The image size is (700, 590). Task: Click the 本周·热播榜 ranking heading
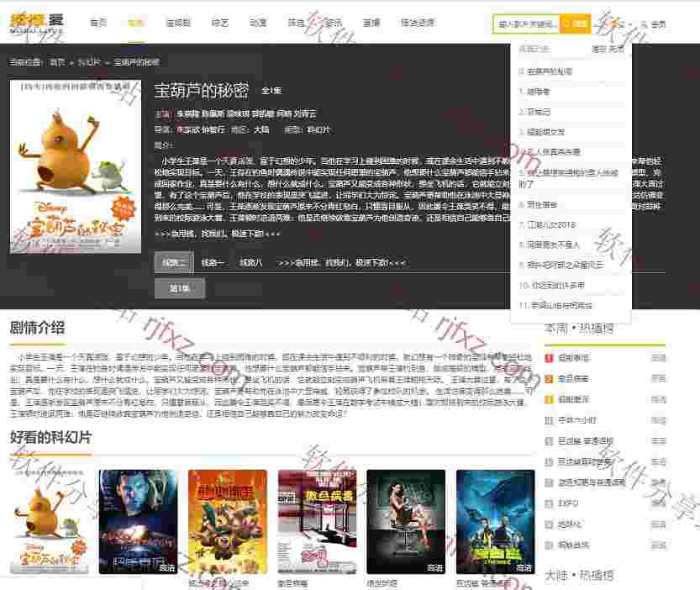point(578,329)
